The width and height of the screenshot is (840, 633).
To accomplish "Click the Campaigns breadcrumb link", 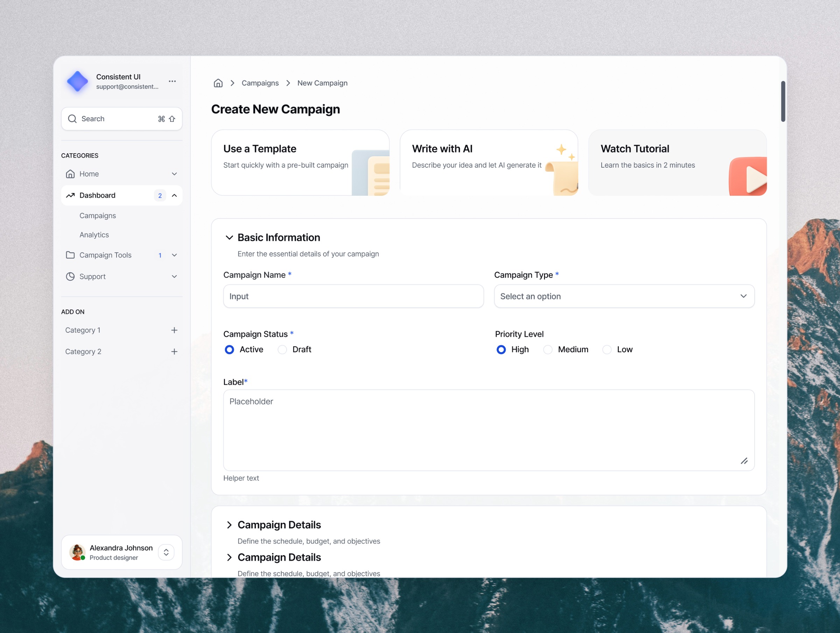I will (260, 83).
